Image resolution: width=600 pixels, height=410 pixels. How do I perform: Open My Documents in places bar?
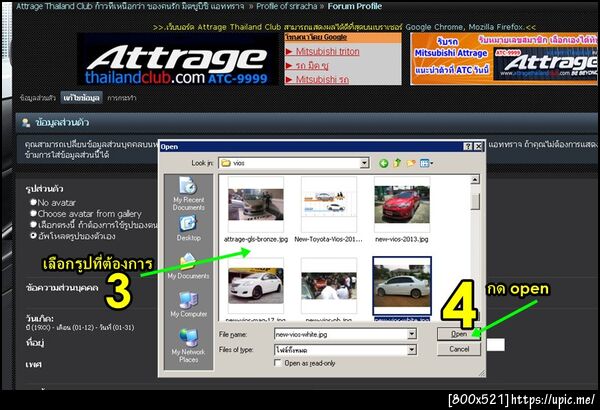tap(188, 266)
